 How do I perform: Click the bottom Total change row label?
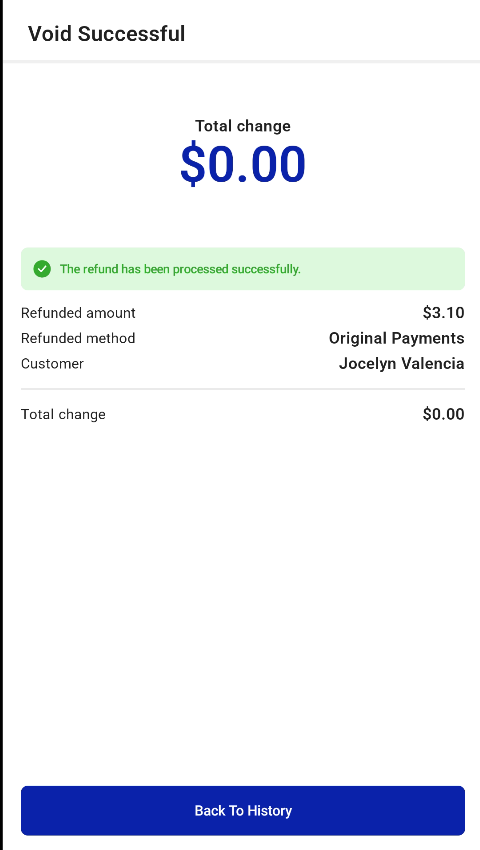[63, 414]
